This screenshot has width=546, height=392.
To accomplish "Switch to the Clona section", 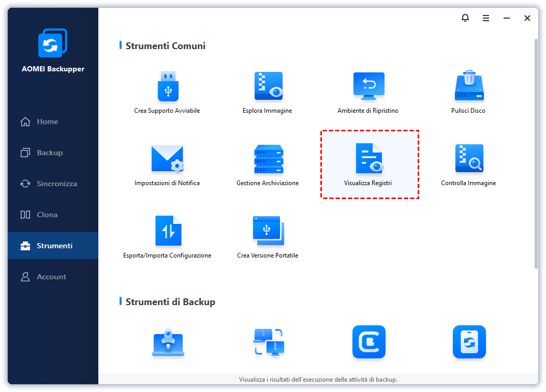I will [53, 215].
